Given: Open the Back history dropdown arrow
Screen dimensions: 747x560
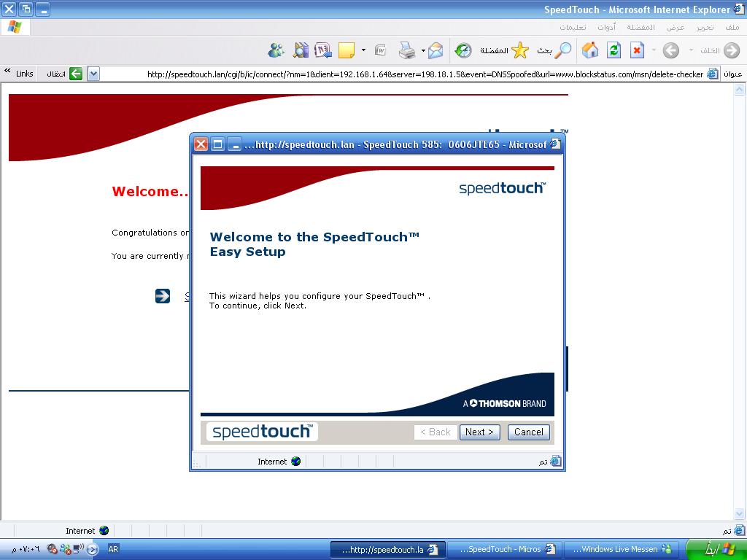Looking at the screenshot, I should point(692,50).
